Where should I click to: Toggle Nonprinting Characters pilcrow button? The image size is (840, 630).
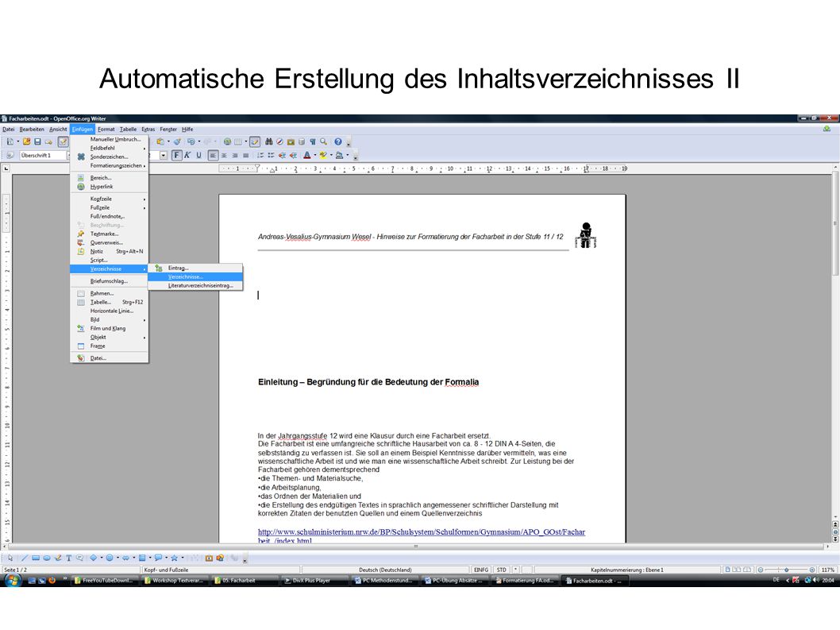[x=312, y=141]
